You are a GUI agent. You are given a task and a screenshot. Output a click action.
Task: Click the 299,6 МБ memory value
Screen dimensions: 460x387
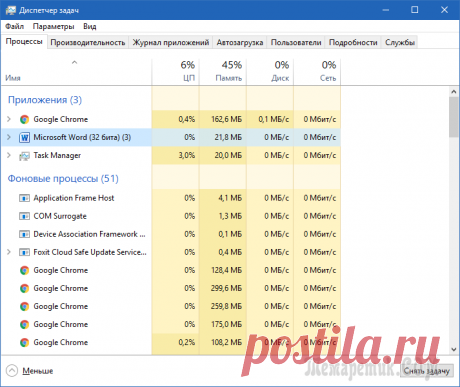[x=226, y=288]
